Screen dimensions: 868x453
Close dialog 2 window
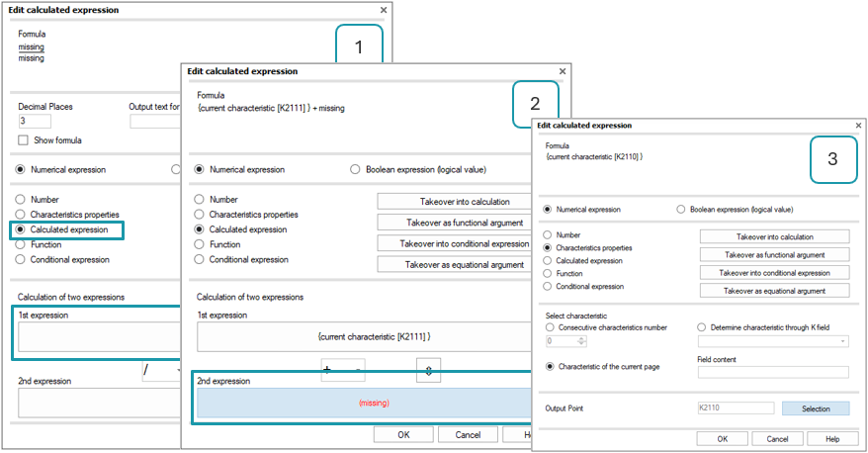click(x=563, y=71)
